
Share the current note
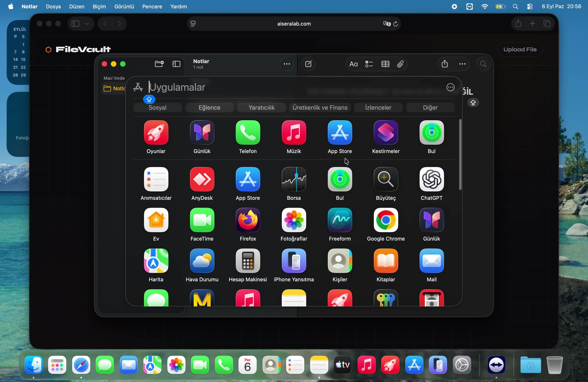point(444,64)
